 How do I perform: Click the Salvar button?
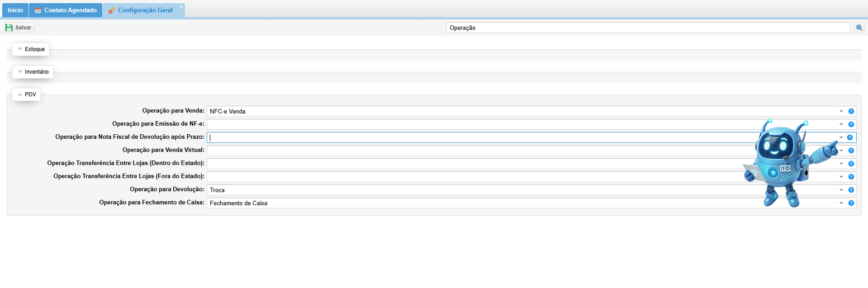click(19, 28)
